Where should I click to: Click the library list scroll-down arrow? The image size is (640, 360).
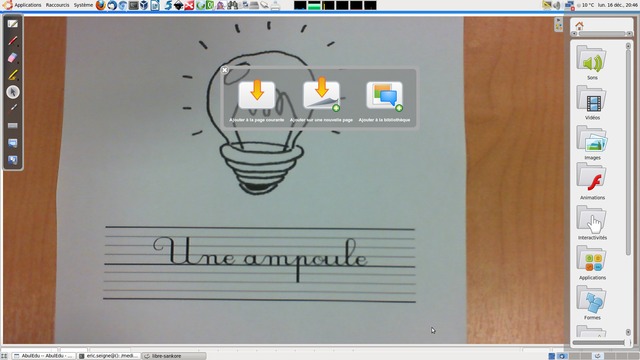click(x=628, y=332)
